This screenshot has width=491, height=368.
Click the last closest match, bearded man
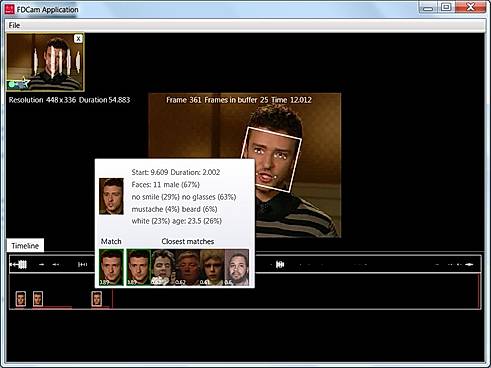tap(237, 267)
